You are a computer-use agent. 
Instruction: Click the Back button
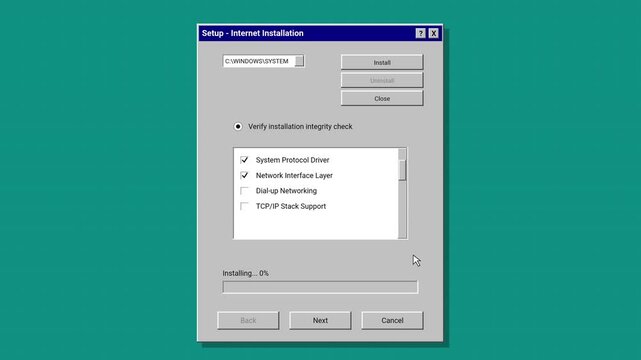pos(248,320)
